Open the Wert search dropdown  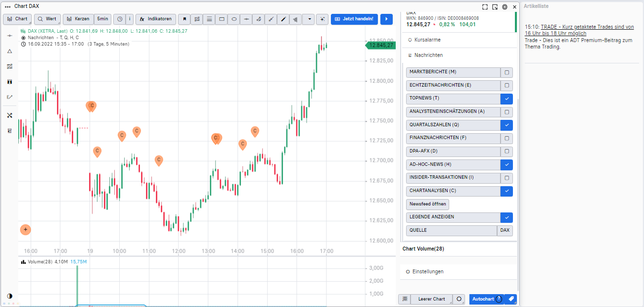(x=47, y=19)
